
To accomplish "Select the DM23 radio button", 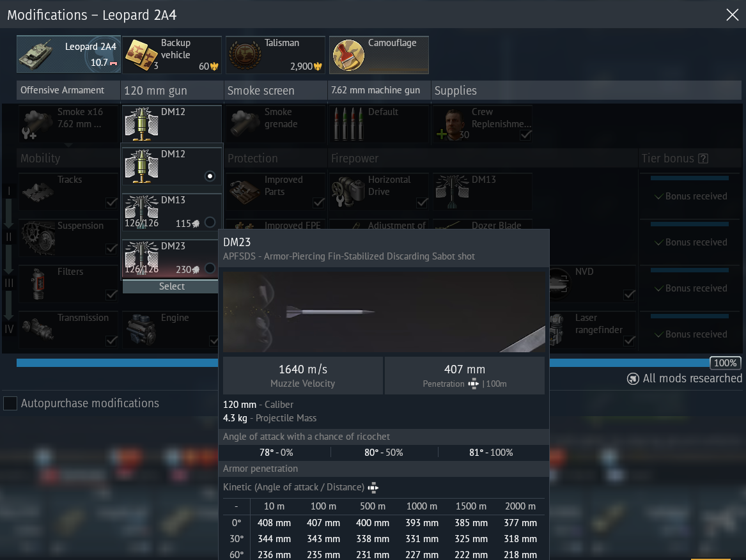I will [x=210, y=268].
